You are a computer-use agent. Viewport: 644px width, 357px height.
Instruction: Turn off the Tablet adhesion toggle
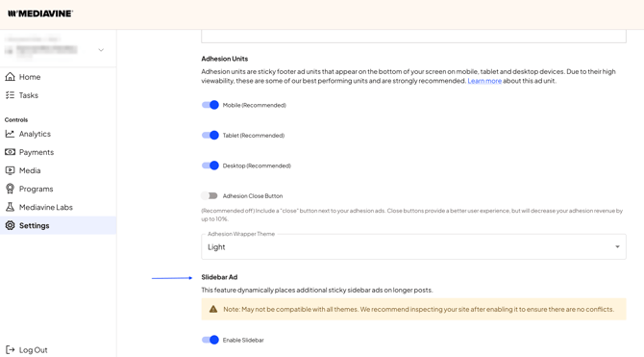pos(210,135)
